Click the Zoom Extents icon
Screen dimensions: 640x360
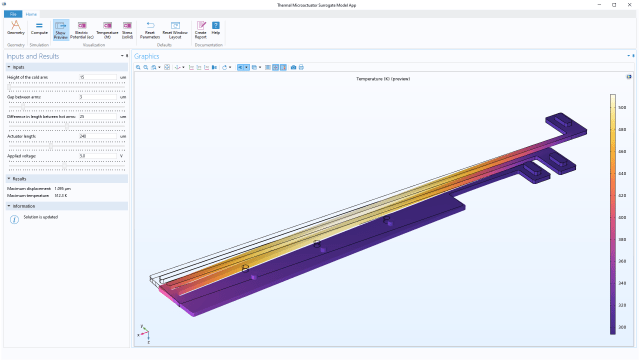click(167, 67)
